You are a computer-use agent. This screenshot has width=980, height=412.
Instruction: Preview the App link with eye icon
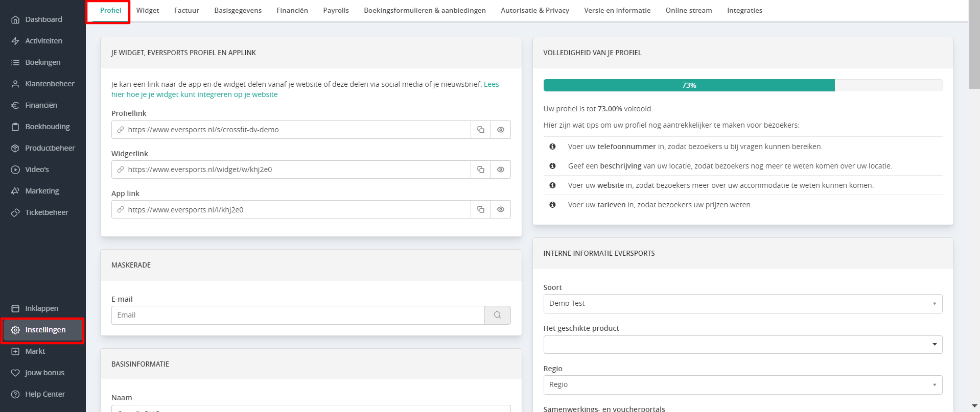tap(501, 209)
